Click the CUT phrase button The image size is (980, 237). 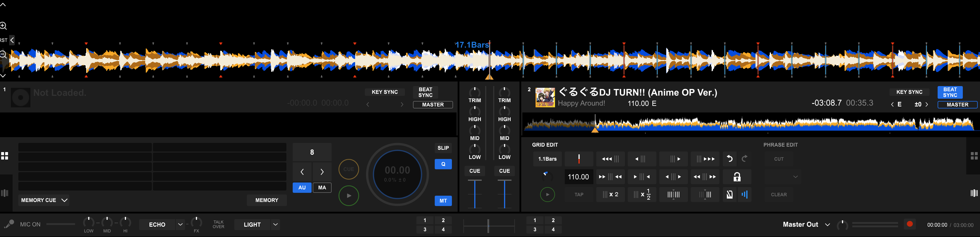[x=779, y=159]
